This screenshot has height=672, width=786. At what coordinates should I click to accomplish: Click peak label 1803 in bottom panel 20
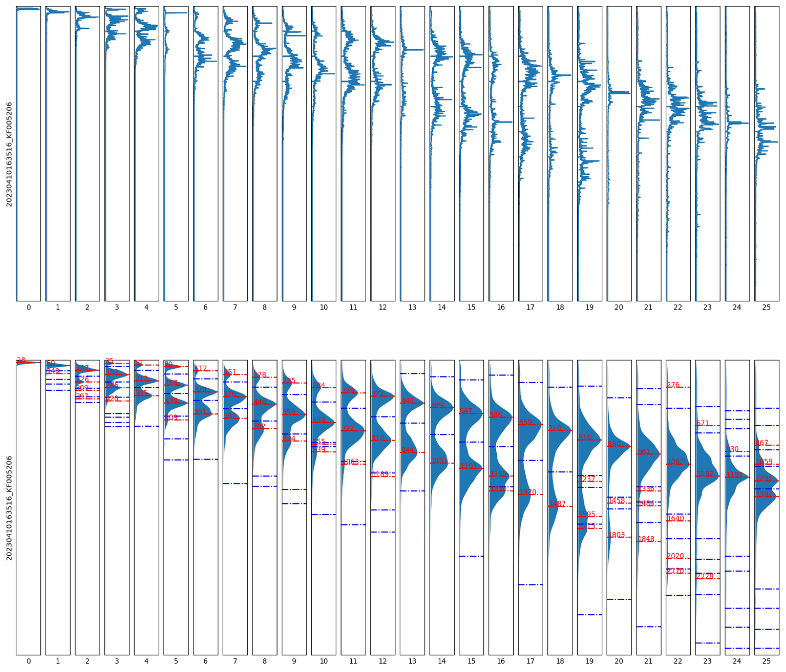pos(616,535)
